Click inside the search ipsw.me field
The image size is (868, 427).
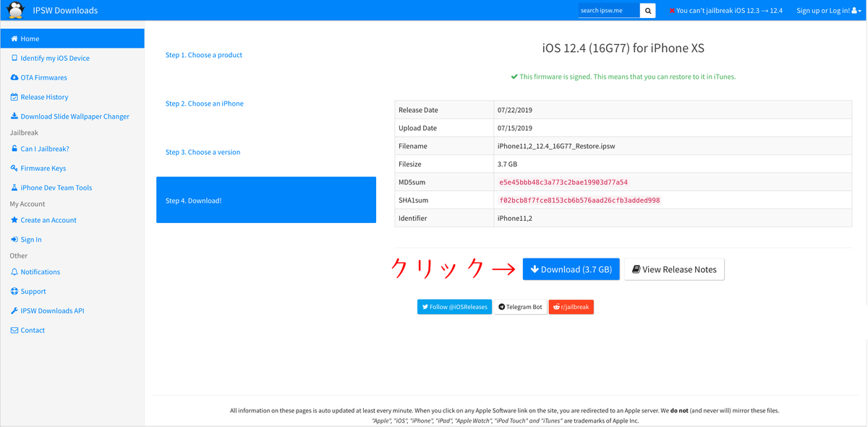608,10
